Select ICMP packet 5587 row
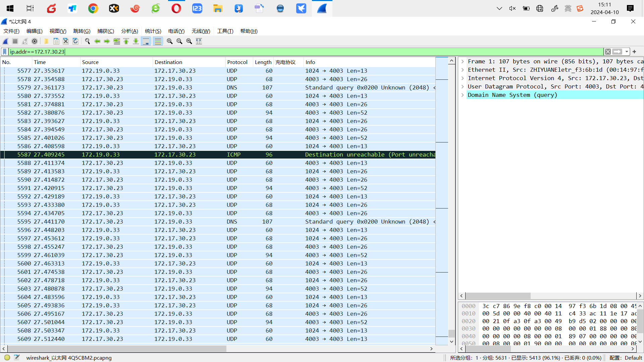 click(218, 155)
